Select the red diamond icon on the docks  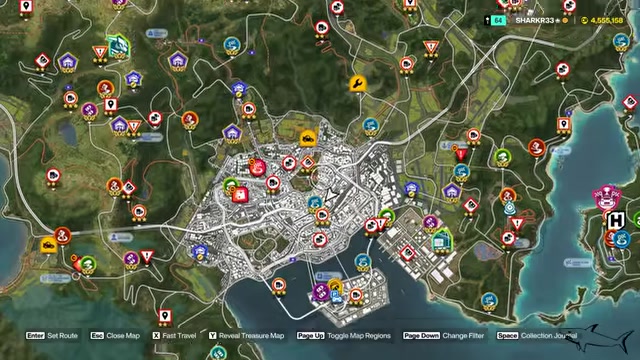point(407,253)
